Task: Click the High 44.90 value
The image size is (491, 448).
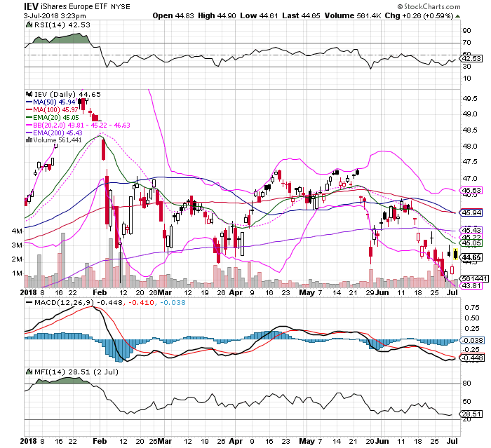Action: point(217,15)
